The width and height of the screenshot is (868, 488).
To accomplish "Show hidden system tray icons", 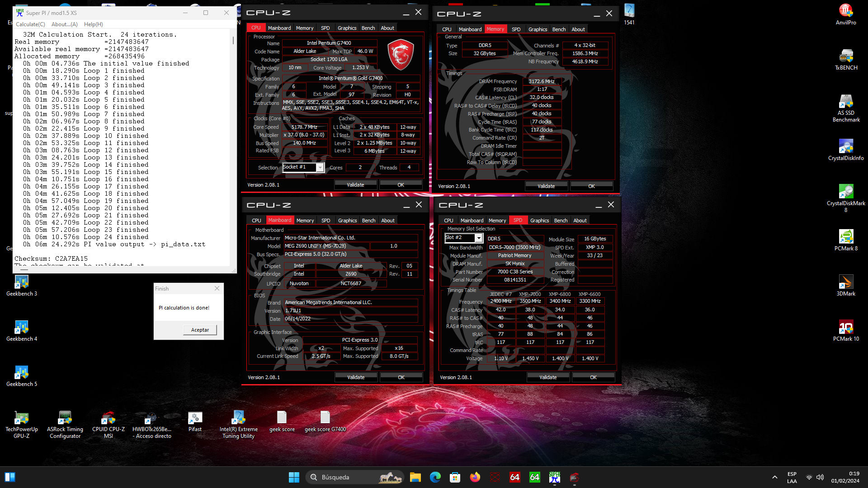I will click(x=774, y=477).
